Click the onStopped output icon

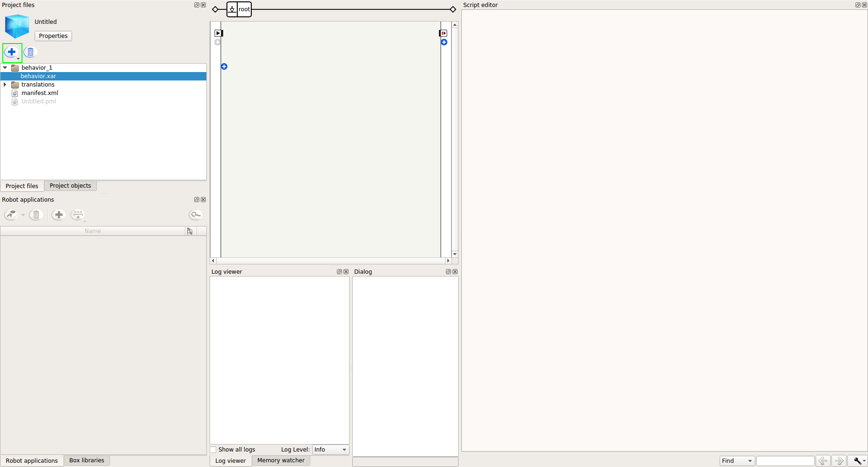tap(443, 33)
